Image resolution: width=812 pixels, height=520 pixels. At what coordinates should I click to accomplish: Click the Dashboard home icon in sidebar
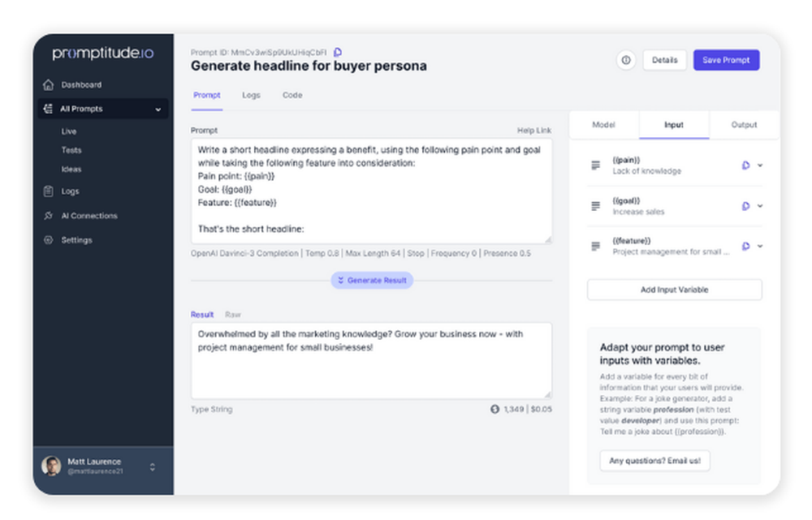[48, 84]
